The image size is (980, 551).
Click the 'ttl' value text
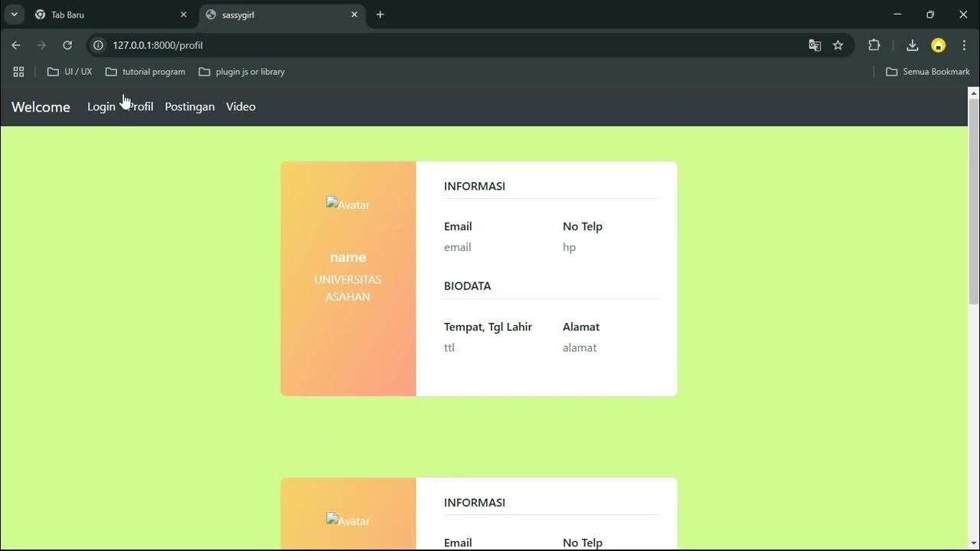click(449, 347)
